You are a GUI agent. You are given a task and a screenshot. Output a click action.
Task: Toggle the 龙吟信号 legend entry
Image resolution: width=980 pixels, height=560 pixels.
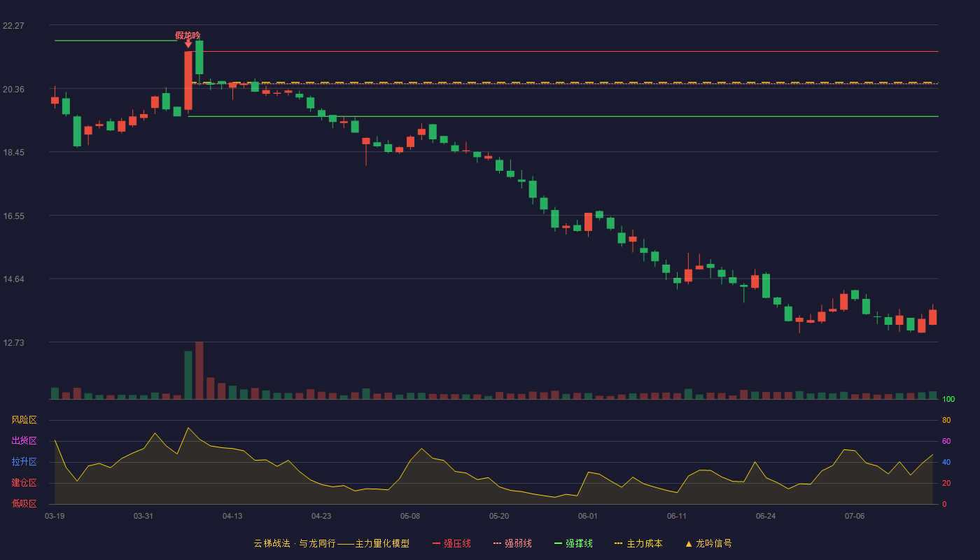click(x=708, y=543)
